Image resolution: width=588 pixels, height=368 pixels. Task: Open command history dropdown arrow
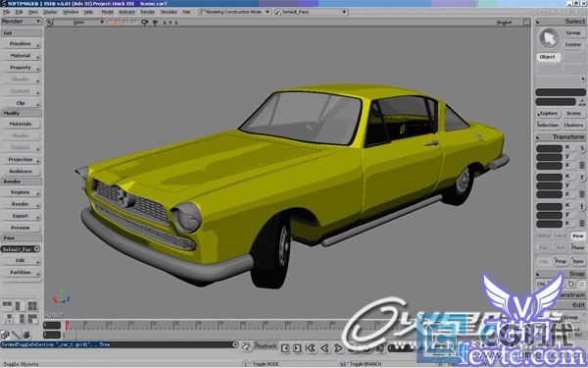click(235, 344)
